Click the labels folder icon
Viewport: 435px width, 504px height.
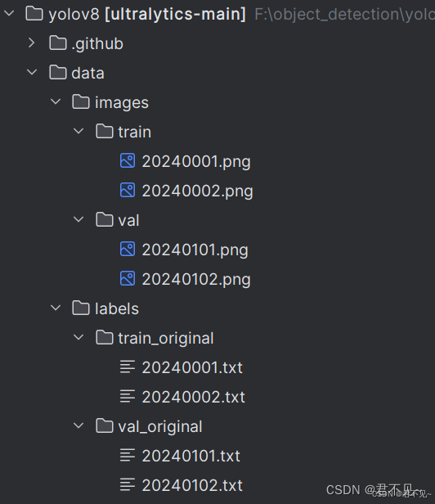81,308
